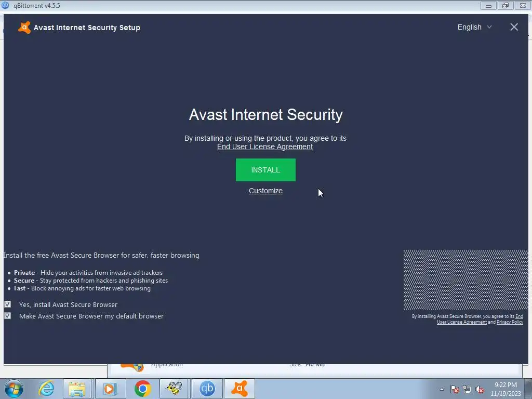Open Windows Explorer folder in taskbar

tap(77, 389)
